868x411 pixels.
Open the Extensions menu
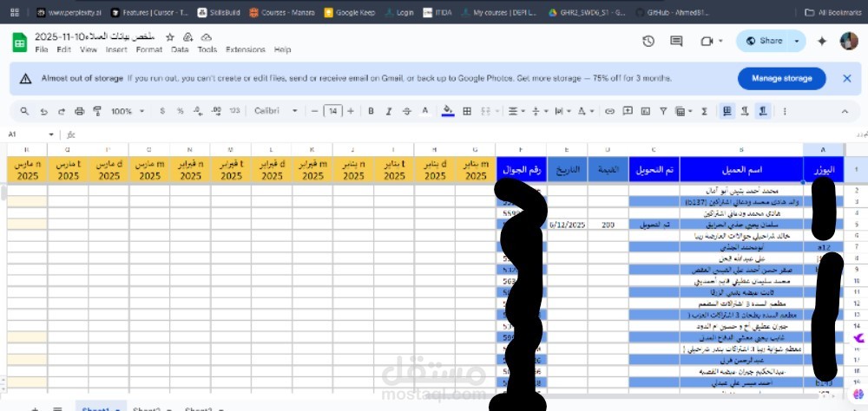[x=246, y=49]
